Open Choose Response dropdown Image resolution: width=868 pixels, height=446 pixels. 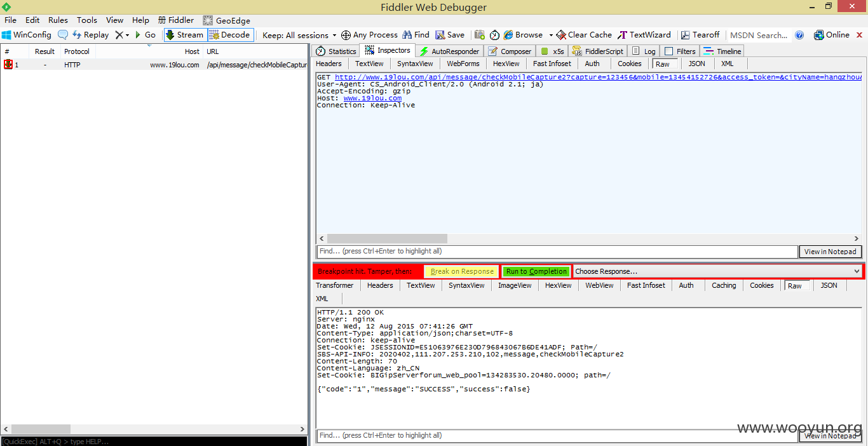coord(717,271)
